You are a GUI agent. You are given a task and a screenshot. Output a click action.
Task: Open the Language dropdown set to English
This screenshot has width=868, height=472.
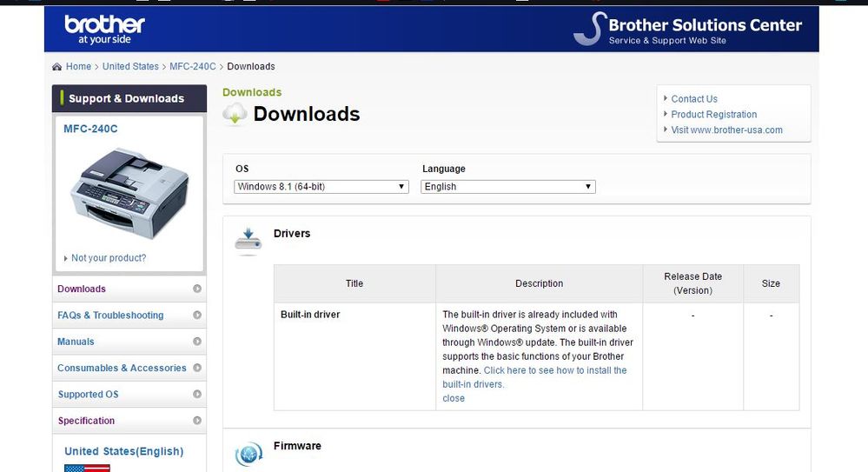pyautogui.click(x=508, y=187)
